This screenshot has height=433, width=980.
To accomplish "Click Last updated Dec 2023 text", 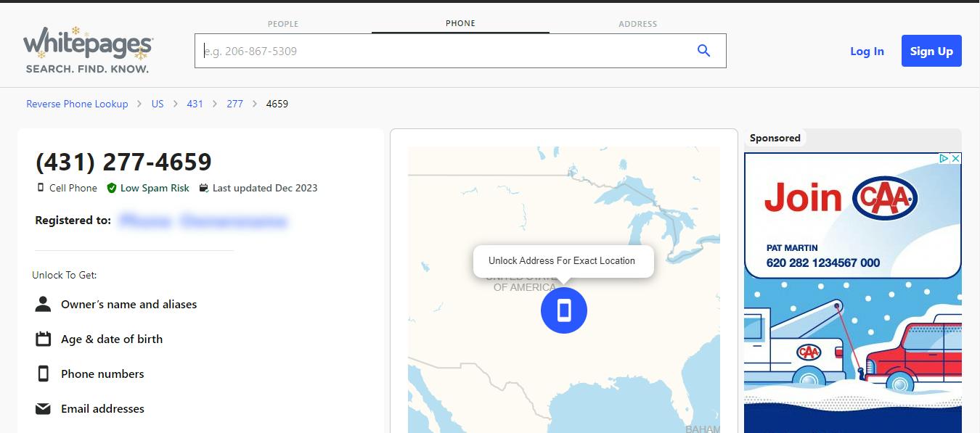I will (265, 188).
